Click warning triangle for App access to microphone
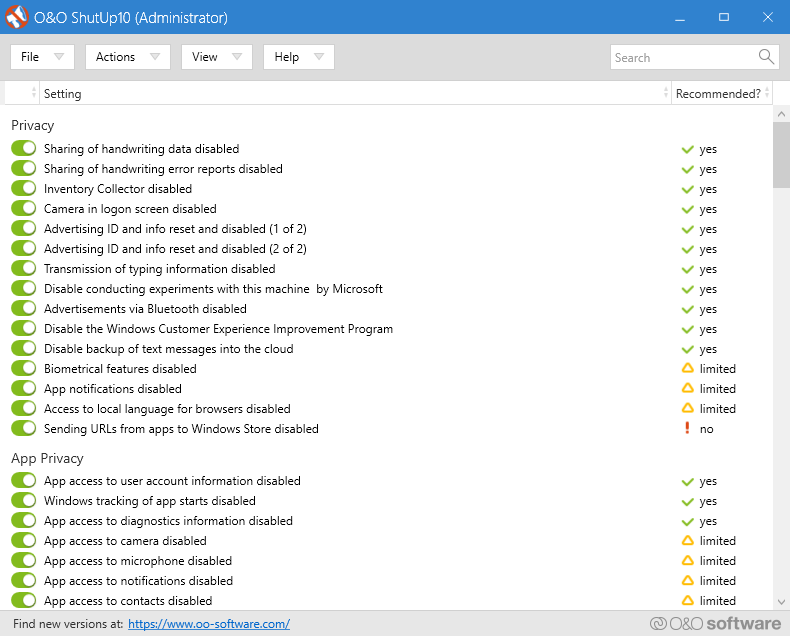 click(687, 560)
